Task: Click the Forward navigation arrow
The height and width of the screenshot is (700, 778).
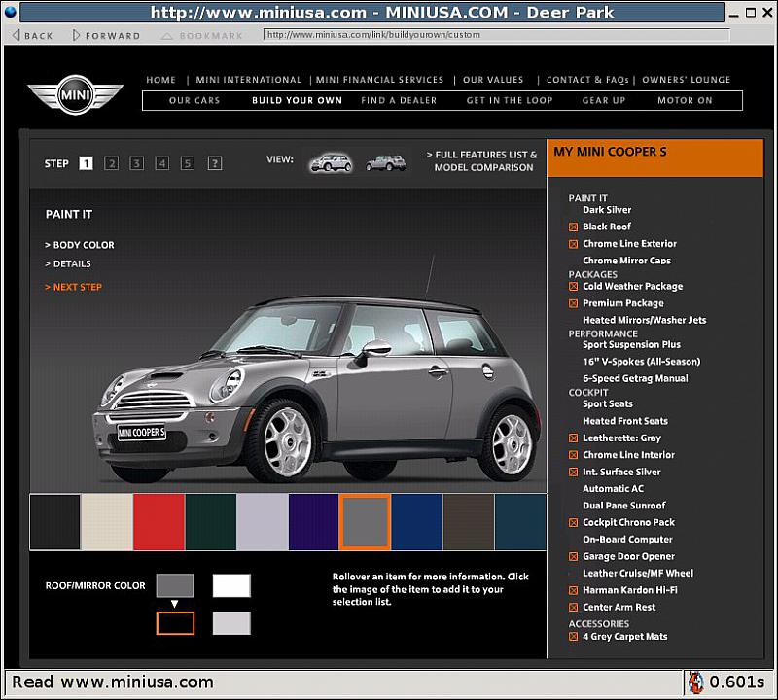Action: coord(75,33)
